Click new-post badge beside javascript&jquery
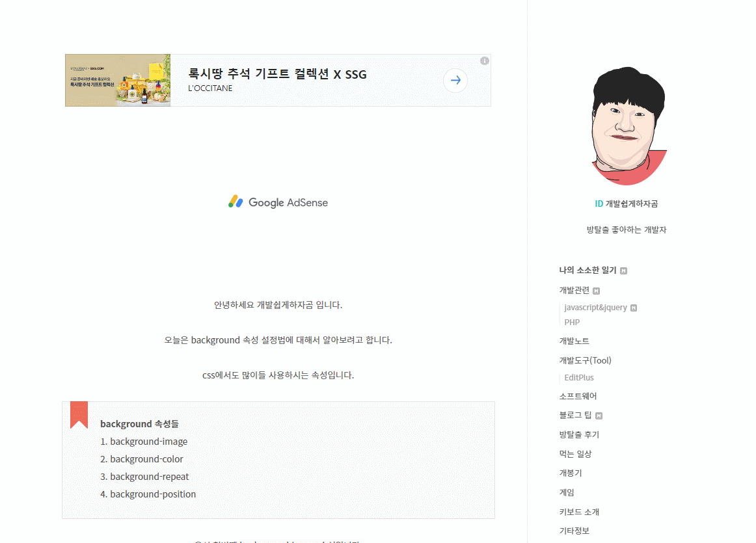 coord(634,308)
